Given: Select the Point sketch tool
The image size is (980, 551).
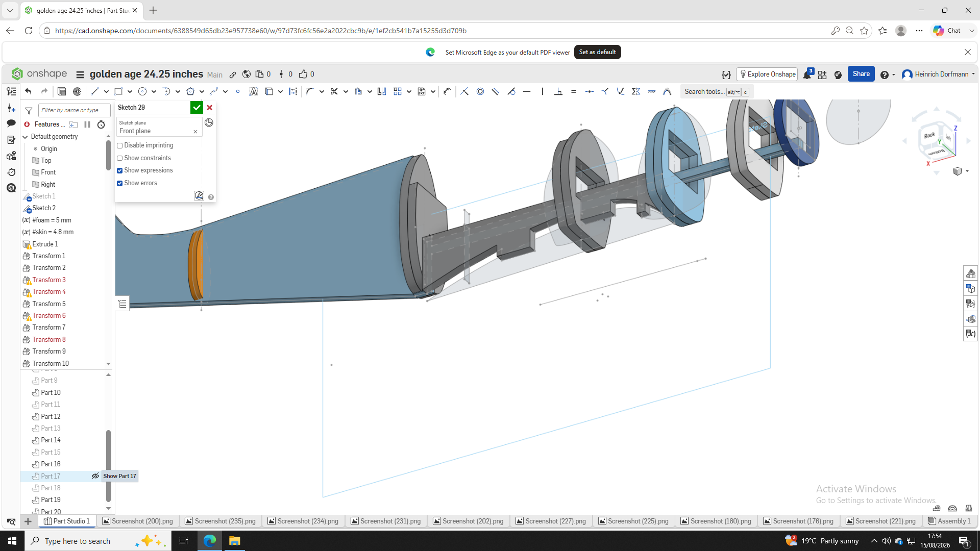Looking at the screenshot, I should pyautogui.click(x=238, y=91).
